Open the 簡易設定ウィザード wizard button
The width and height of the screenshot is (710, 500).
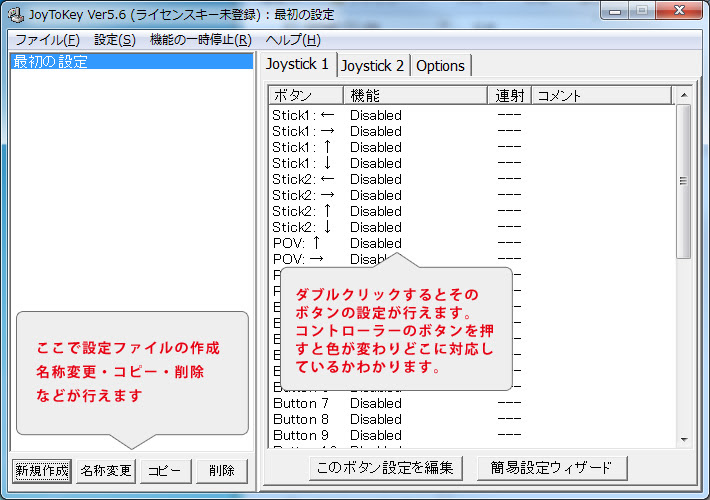(552, 468)
